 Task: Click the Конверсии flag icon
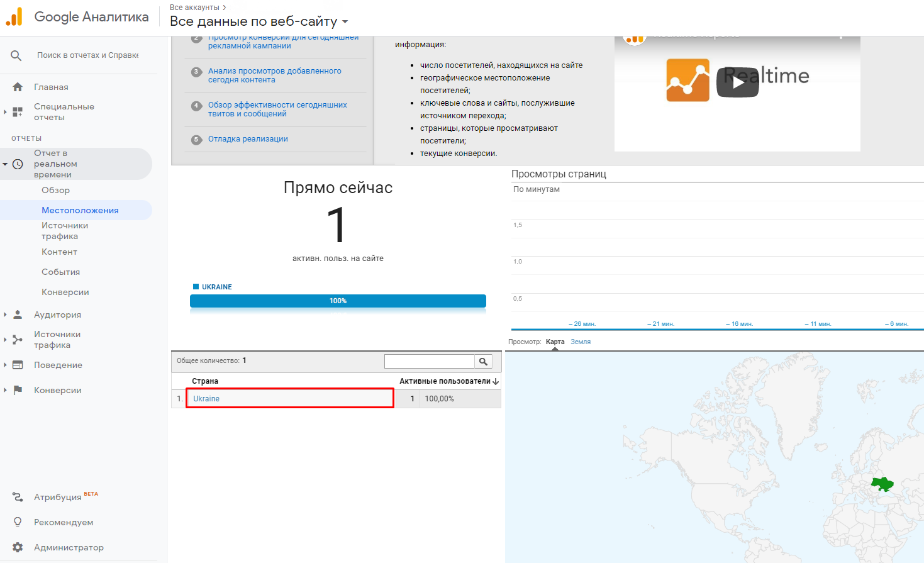pos(17,390)
